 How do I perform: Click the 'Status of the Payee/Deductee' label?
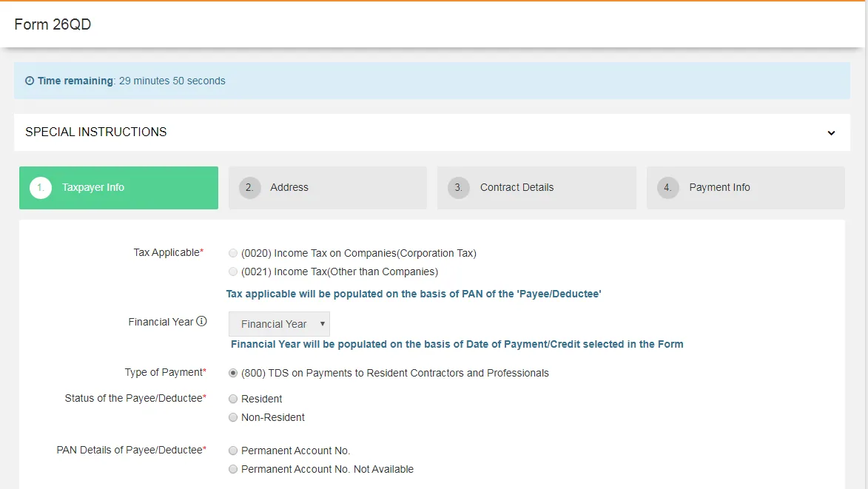tap(135, 398)
